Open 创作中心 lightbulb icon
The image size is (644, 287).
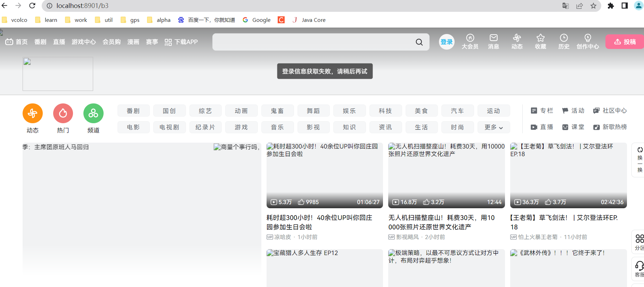[x=588, y=38]
